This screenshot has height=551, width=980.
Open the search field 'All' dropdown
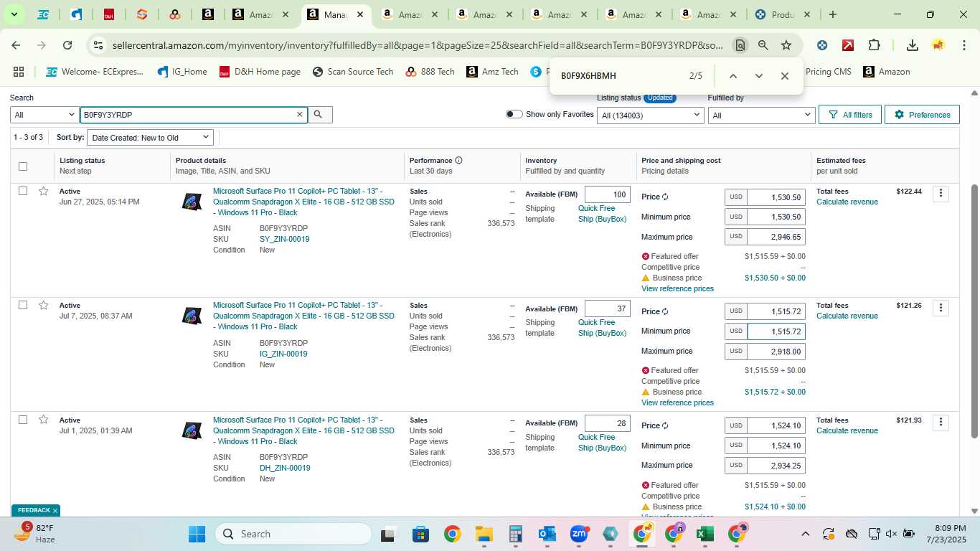(x=44, y=115)
